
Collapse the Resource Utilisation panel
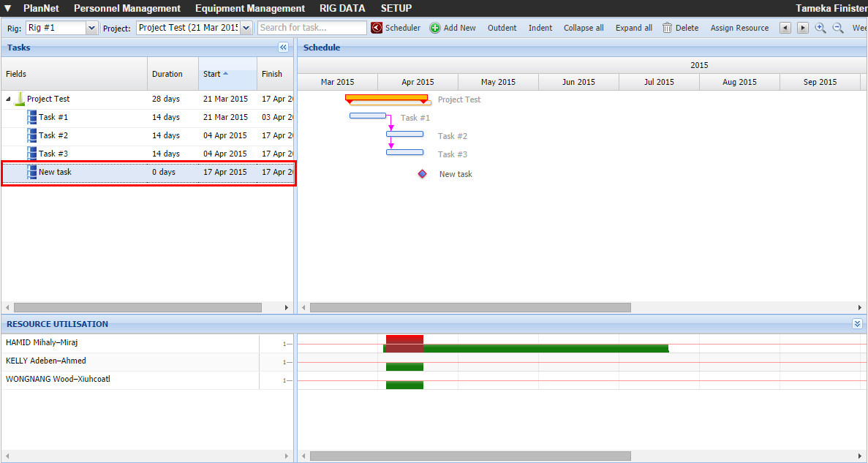tap(857, 323)
